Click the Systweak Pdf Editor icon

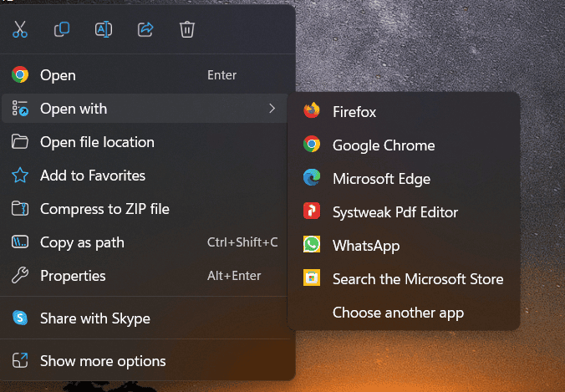[x=312, y=211]
